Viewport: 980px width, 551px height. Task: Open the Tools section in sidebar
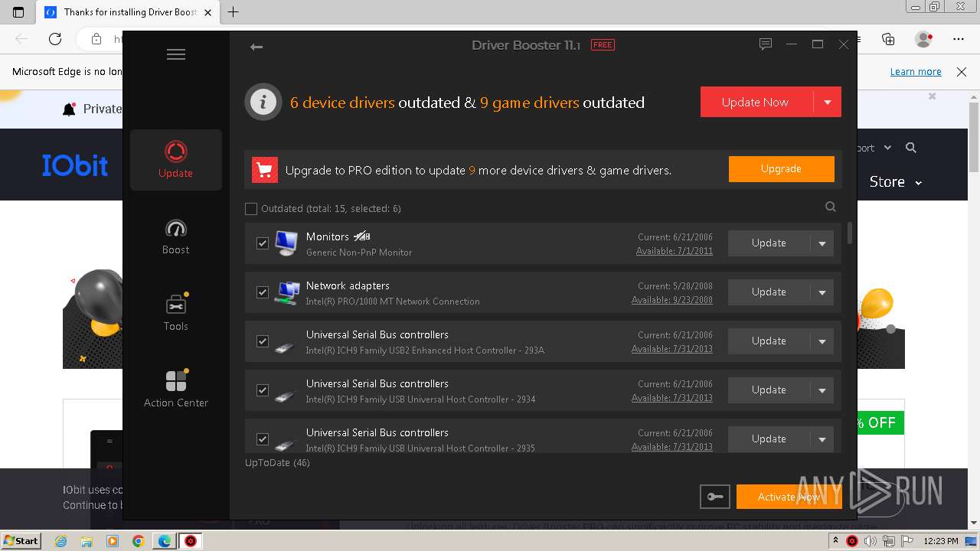click(x=176, y=313)
